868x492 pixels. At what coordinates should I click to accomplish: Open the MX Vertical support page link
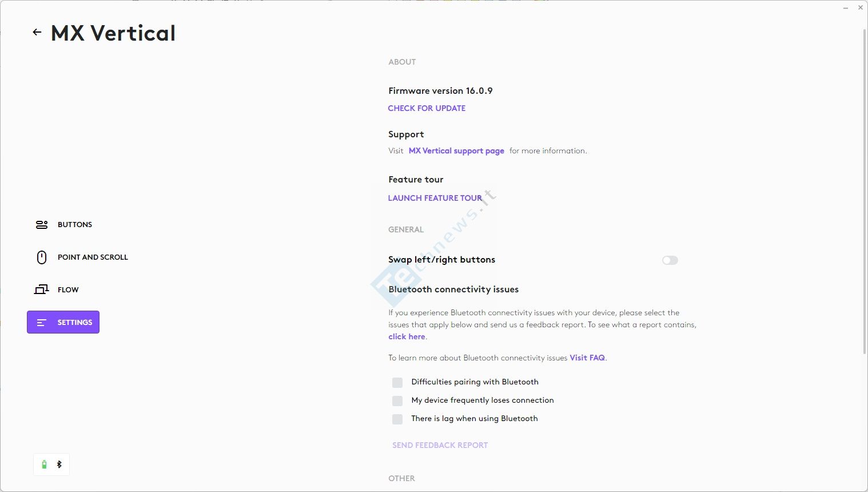[456, 151]
